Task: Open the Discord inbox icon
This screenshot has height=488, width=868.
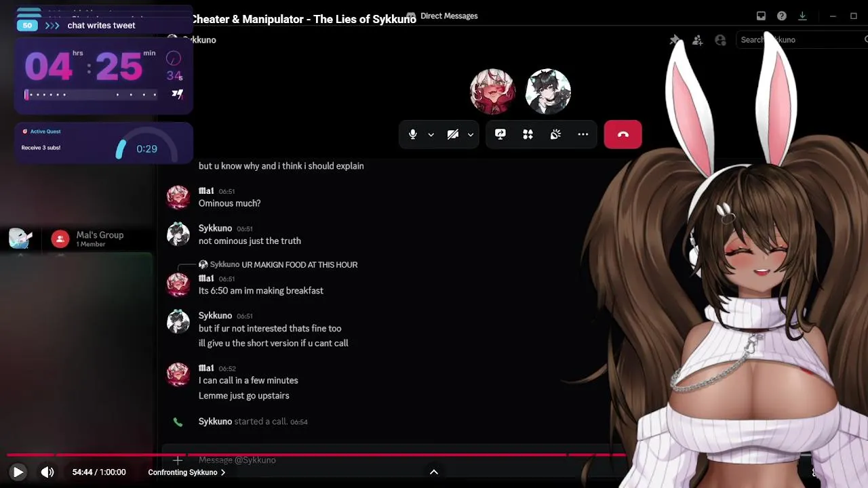Action: (761, 16)
